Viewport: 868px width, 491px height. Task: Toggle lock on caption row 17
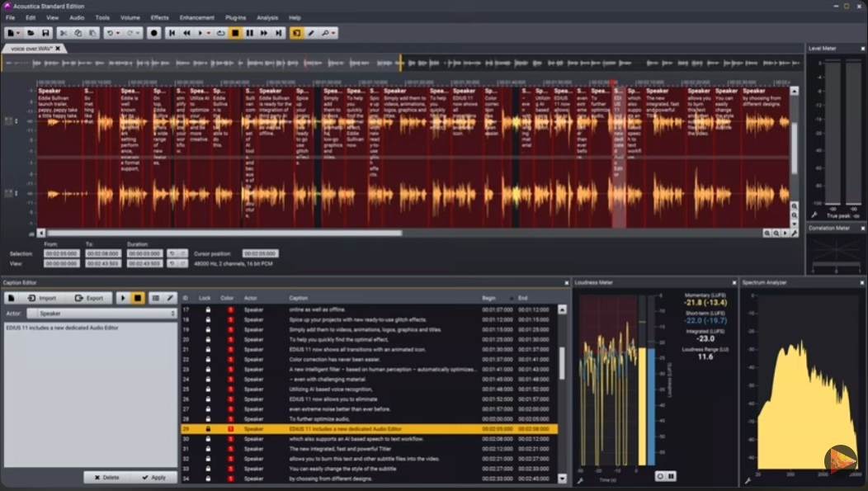(x=208, y=310)
